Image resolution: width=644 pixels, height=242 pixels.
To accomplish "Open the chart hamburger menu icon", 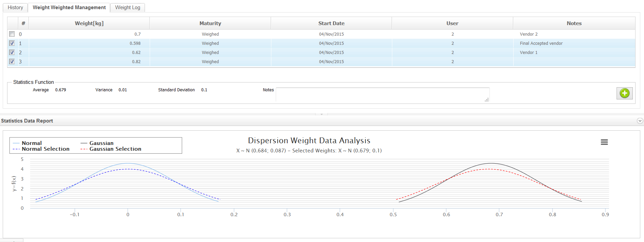I will [604, 142].
